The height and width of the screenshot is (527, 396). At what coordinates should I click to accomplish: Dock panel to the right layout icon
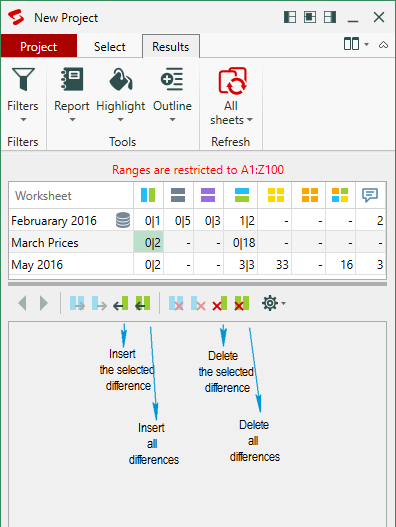coord(330,17)
